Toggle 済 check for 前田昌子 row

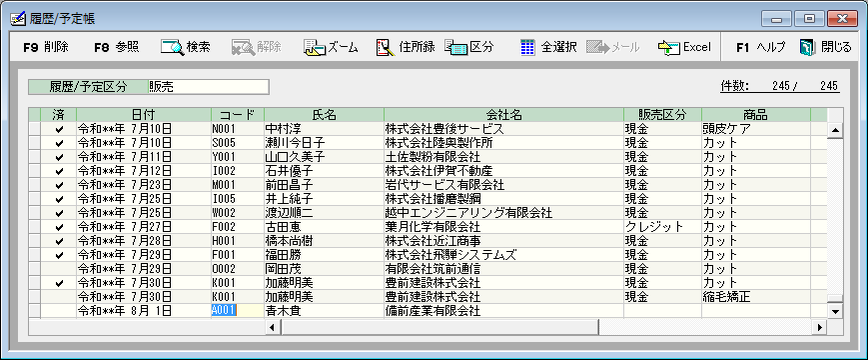(x=59, y=185)
